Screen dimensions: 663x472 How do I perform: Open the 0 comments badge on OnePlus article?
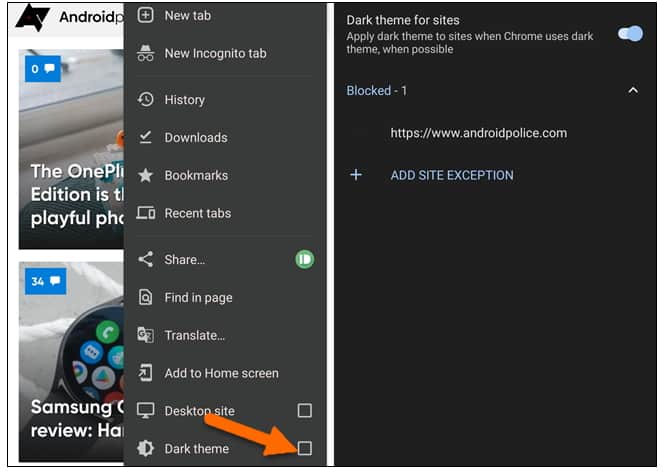[43, 69]
